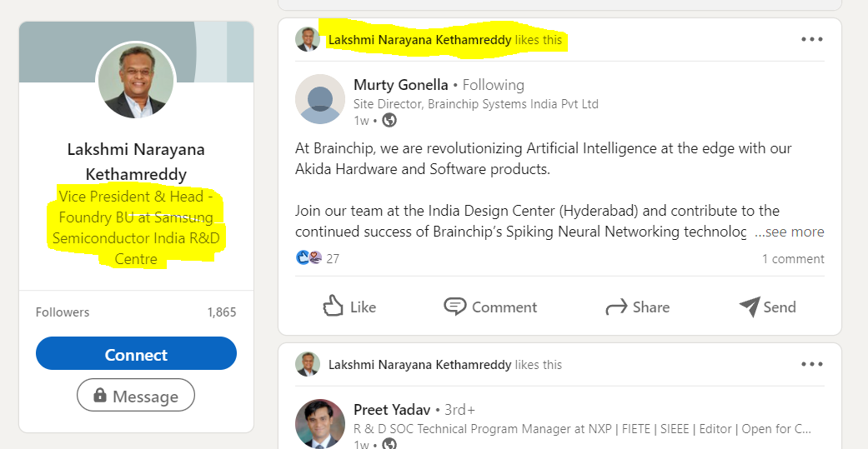Click the small avatar above Murty's post
The height and width of the screenshot is (449, 868).
(x=308, y=39)
